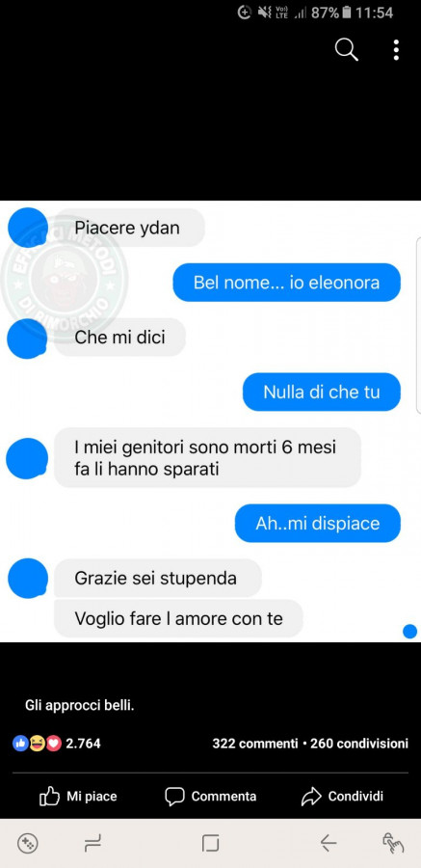
Task: Tap the Android home square button
Action: pos(210,843)
